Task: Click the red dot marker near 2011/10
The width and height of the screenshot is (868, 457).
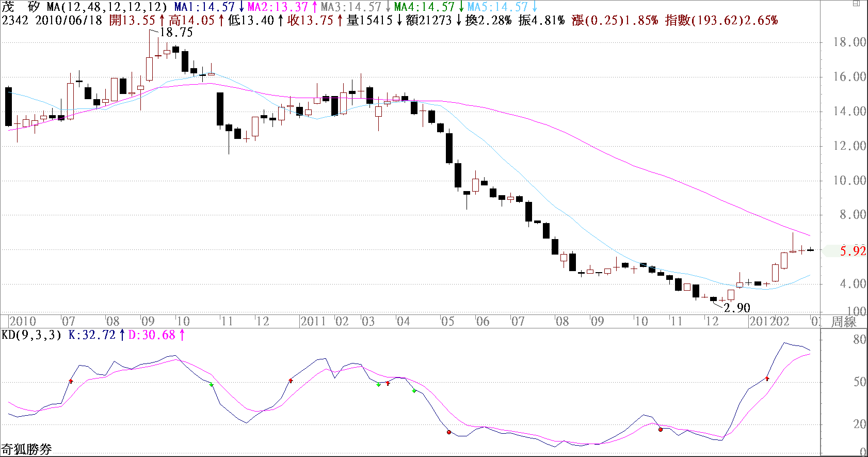Action: pos(661,429)
